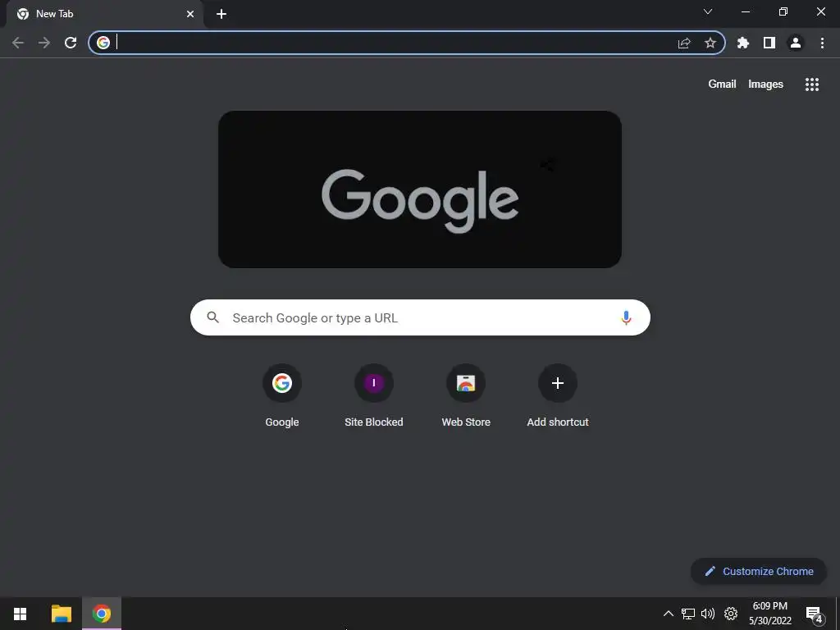840x630 pixels.
Task: Start voice search with microphone
Action: click(626, 317)
